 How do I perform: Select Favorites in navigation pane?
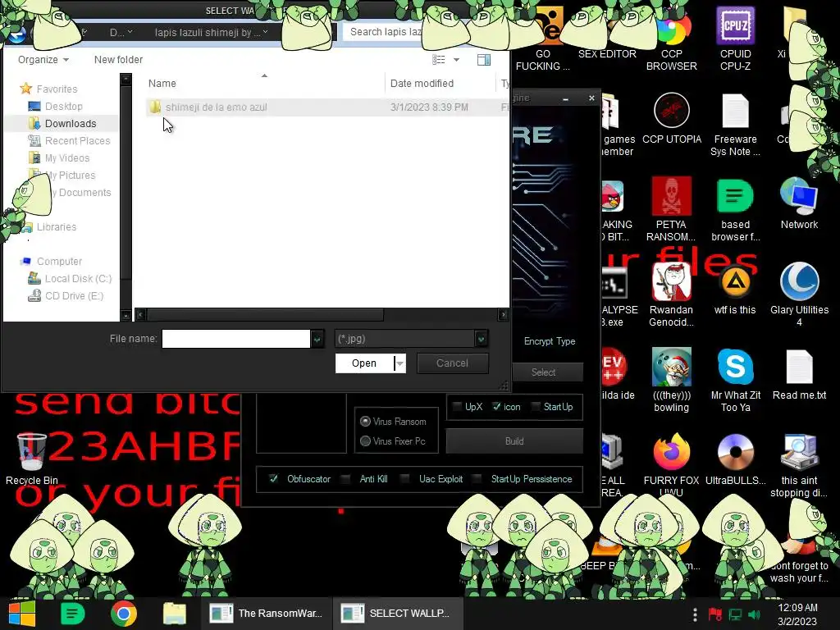pos(57,89)
